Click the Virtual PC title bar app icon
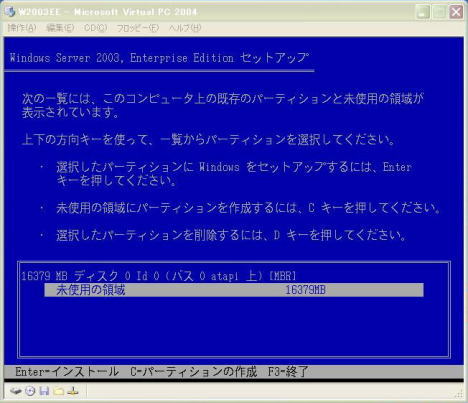 pyautogui.click(x=10, y=11)
